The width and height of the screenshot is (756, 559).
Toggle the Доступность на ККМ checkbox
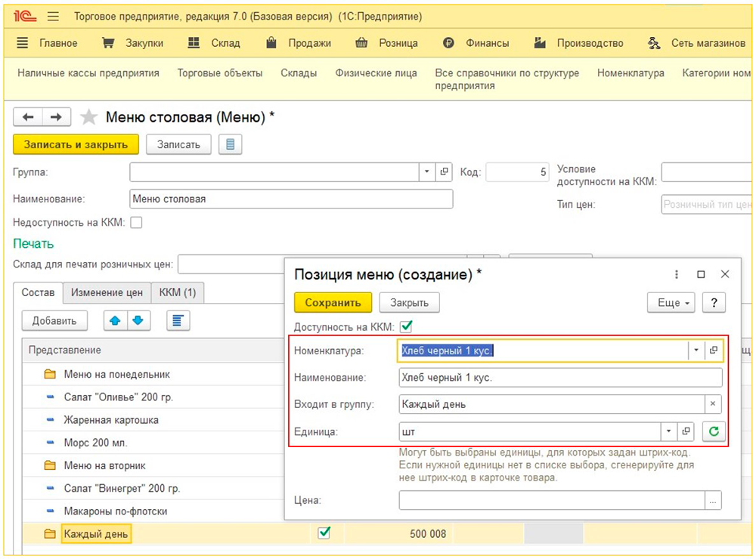pyautogui.click(x=406, y=326)
